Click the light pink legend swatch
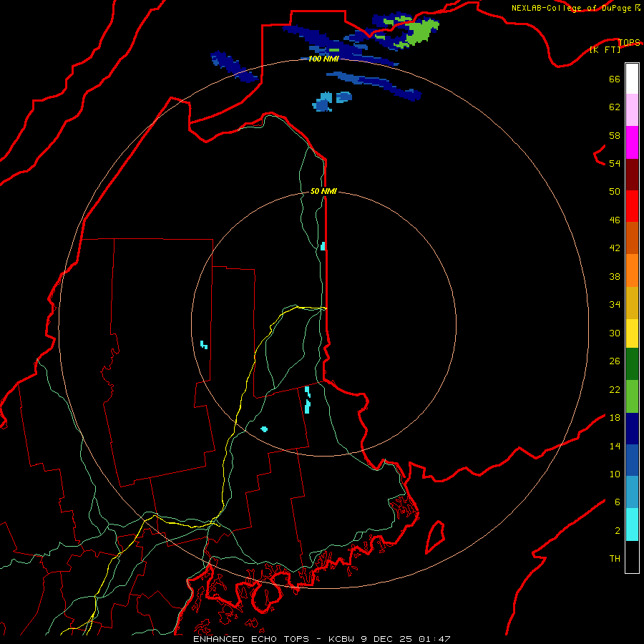Image resolution: width=644 pixels, height=644 pixels. pyautogui.click(x=632, y=109)
